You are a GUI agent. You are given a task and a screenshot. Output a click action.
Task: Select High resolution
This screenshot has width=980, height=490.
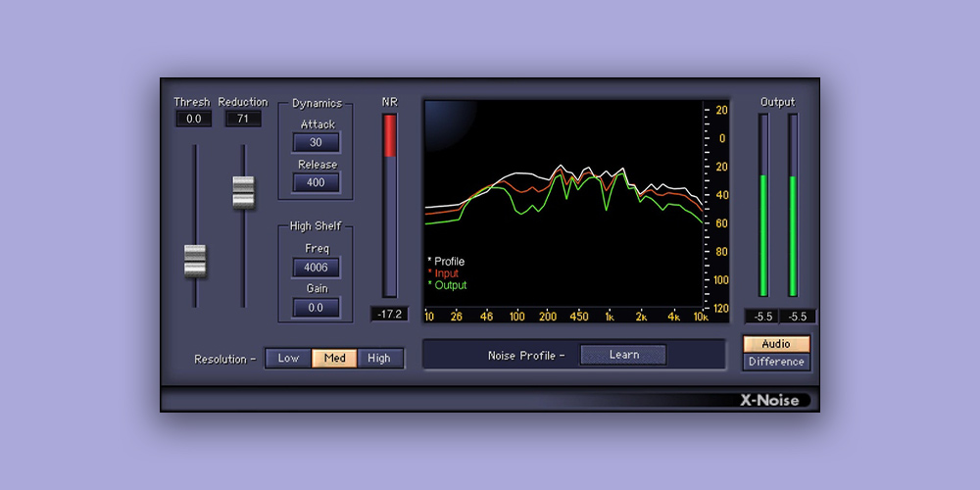(379, 359)
